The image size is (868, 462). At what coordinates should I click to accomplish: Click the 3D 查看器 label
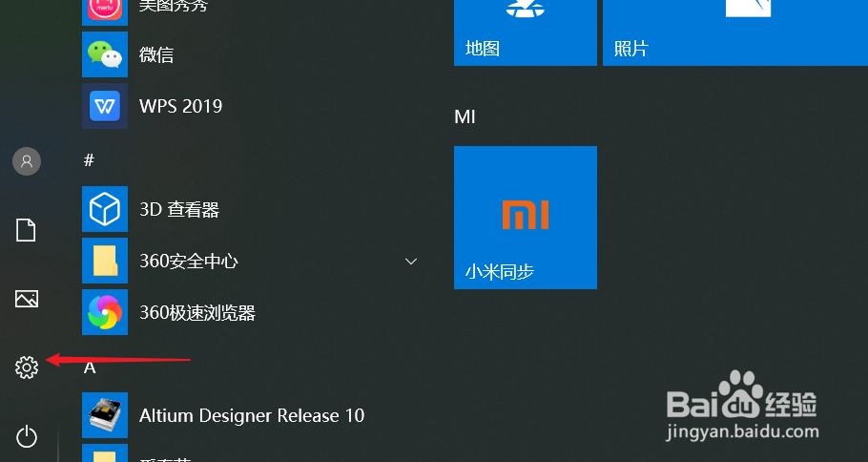click(179, 209)
